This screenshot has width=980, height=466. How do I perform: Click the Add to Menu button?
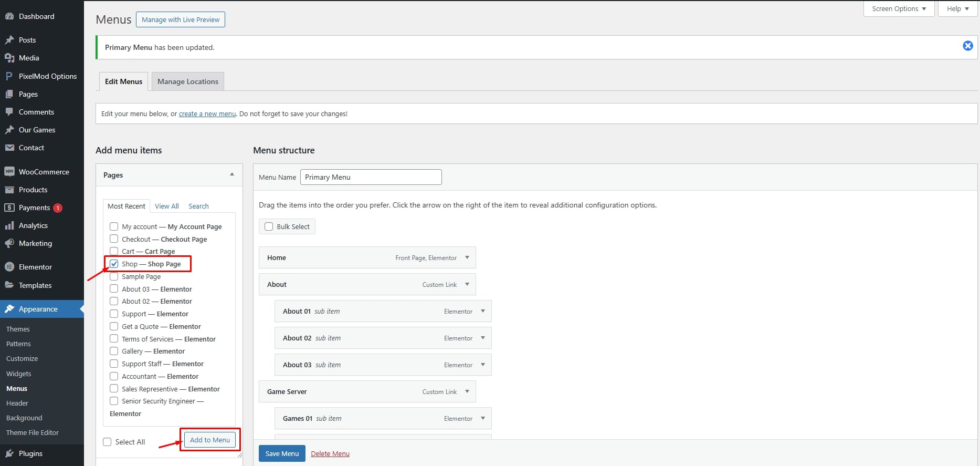click(210, 440)
